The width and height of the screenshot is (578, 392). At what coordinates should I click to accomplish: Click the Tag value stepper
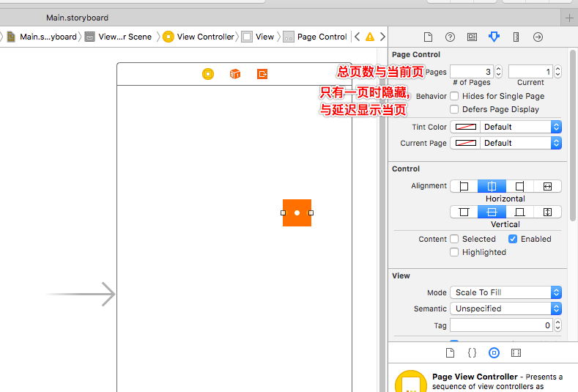pyautogui.click(x=557, y=325)
